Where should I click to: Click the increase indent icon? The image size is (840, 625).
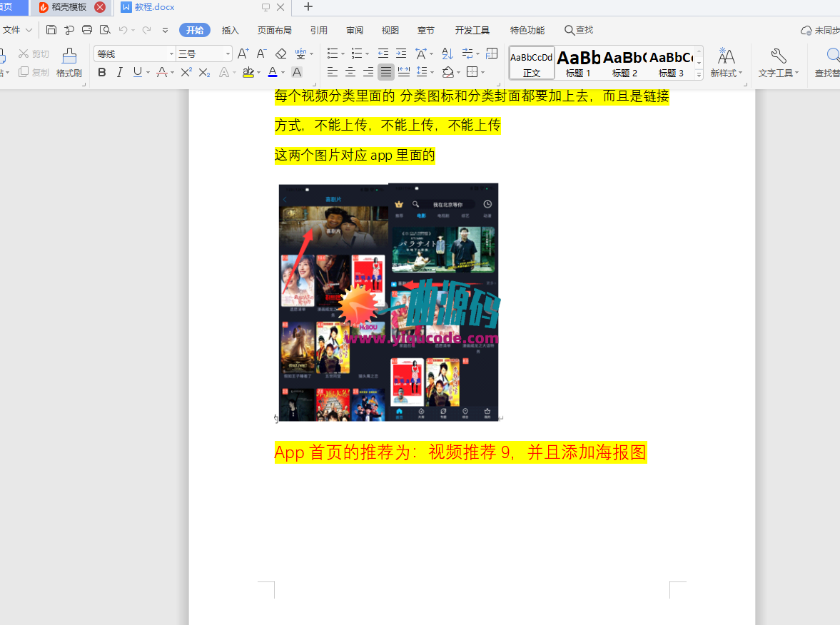(400, 54)
